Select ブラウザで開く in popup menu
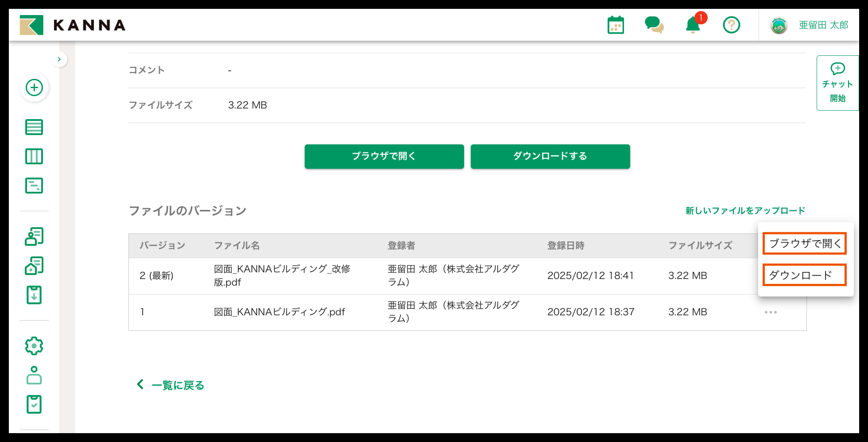The height and width of the screenshot is (442, 868). tap(804, 243)
